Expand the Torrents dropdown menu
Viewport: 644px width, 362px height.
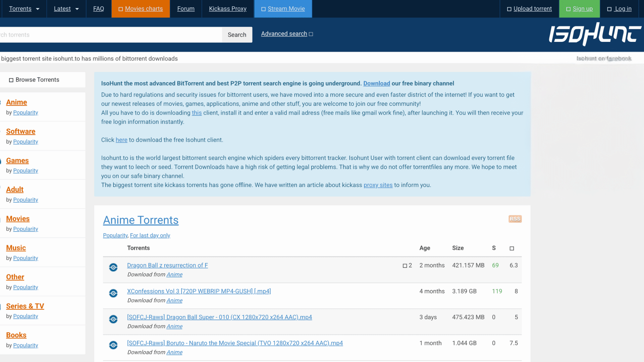point(24,9)
